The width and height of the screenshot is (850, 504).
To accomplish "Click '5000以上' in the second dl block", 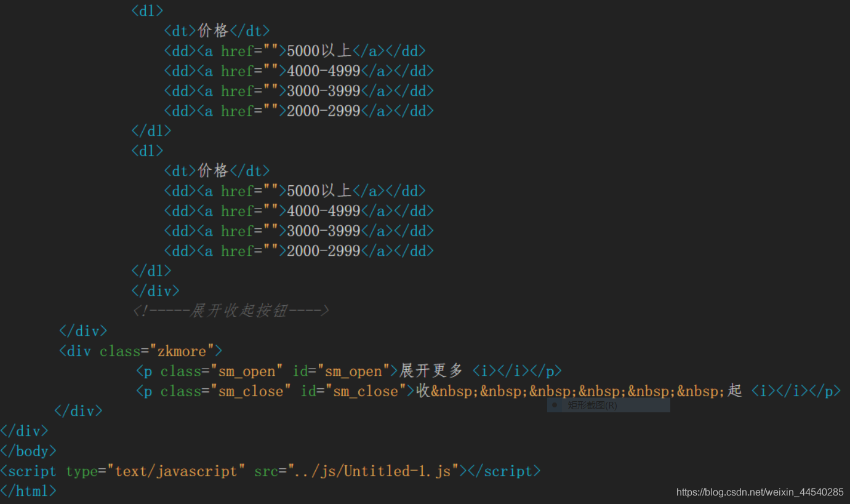I will pos(319,191).
